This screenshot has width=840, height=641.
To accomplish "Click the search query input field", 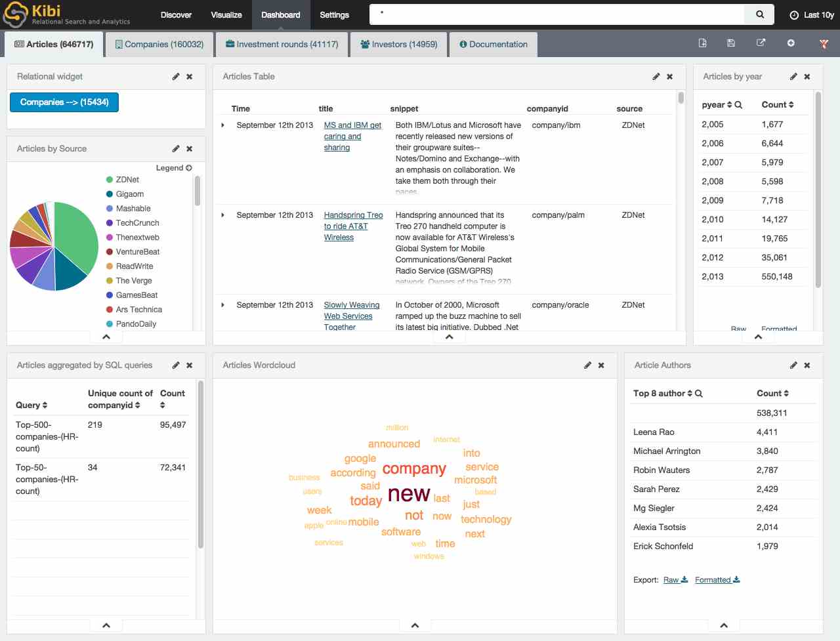I will (x=557, y=14).
